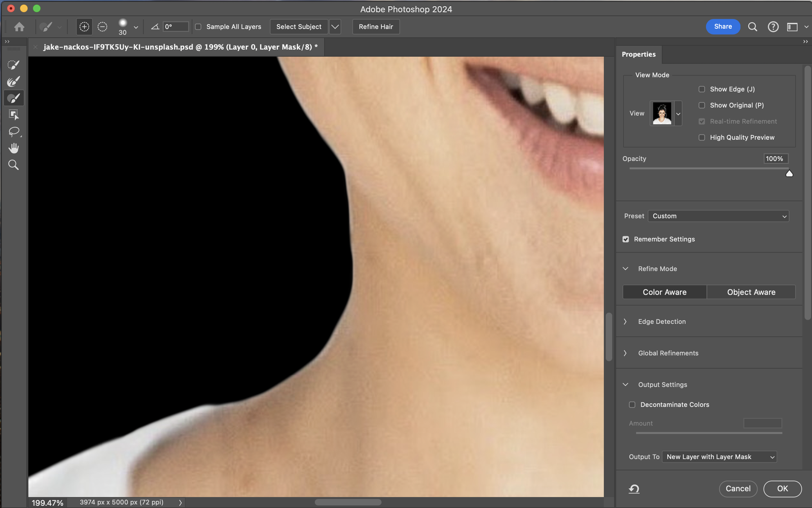Click the subtract from selection icon
The image size is (812, 508).
click(x=102, y=26)
